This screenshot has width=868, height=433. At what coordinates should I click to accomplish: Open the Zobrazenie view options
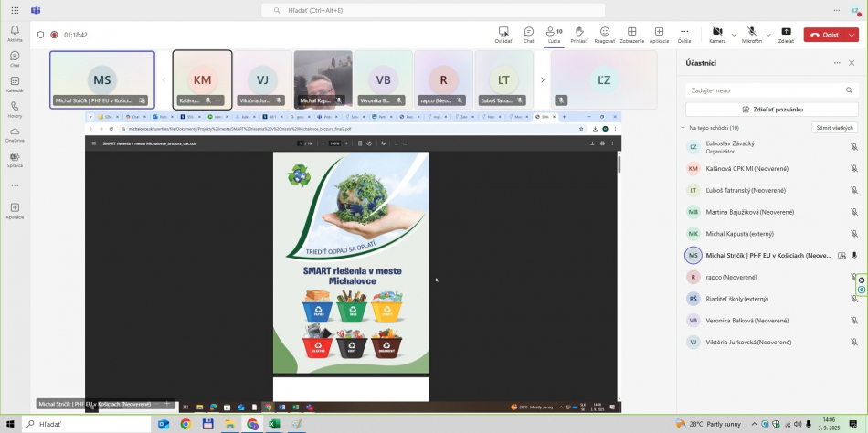[631, 34]
